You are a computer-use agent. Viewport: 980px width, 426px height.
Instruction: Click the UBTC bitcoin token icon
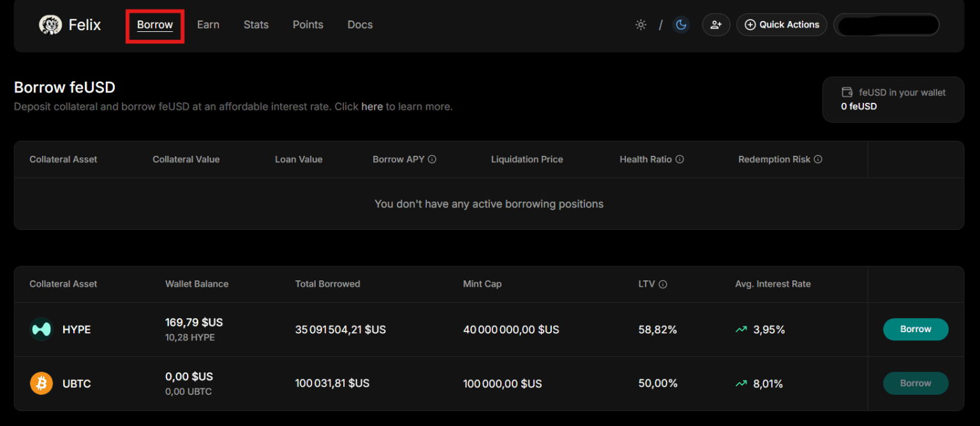(x=41, y=383)
